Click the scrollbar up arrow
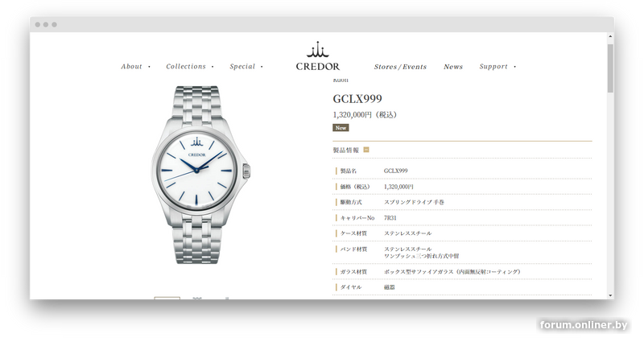This screenshot has width=644, height=342. pyautogui.click(x=610, y=36)
